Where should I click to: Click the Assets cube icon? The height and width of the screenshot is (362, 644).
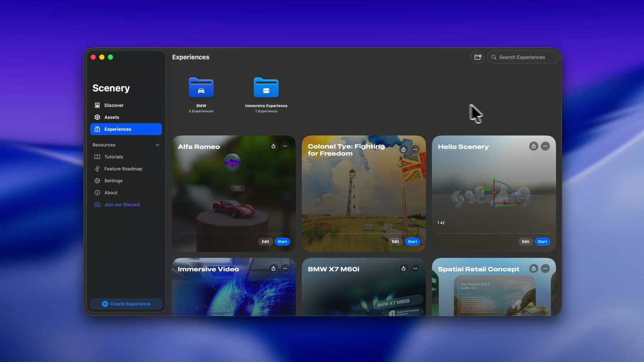pos(97,117)
